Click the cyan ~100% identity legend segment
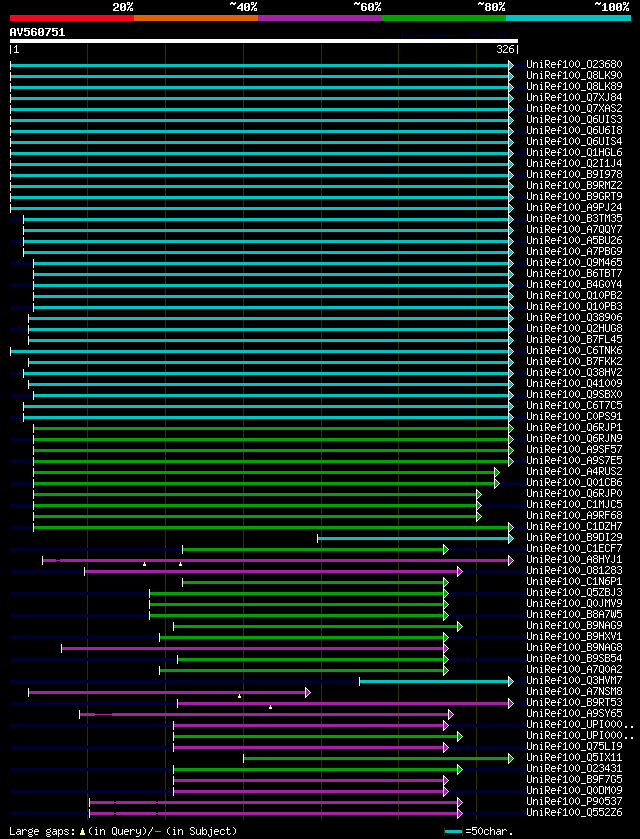Screen dimensions: 640x839 (568, 18)
